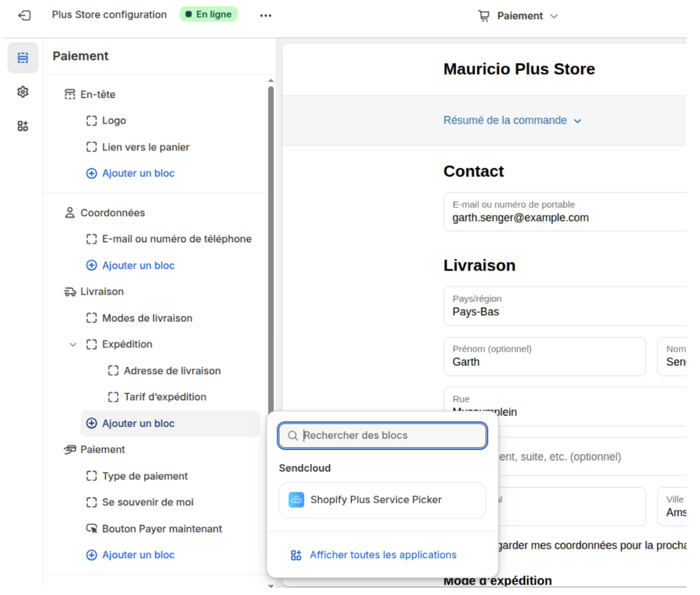The image size is (700, 595).
Task: Click the Plus Store configuration title
Action: pyautogui.click(x=109, y=14)
